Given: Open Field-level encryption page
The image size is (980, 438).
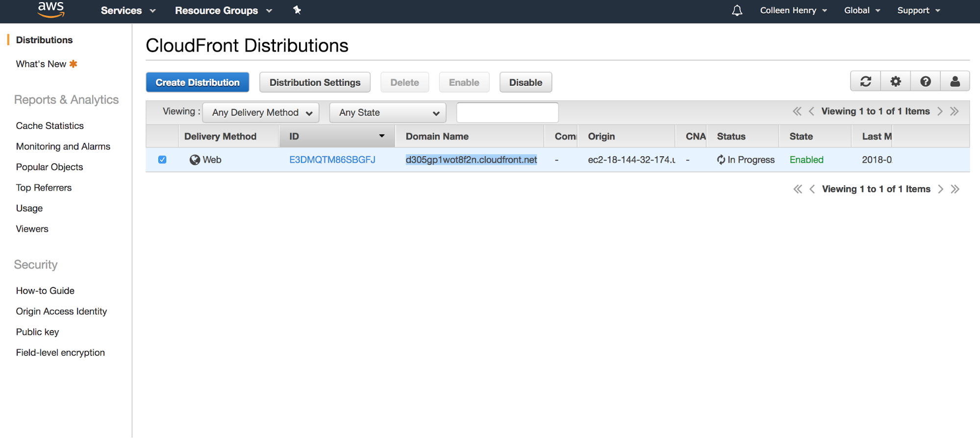Looking at the screenshot, I should click(x=60, y=352).
